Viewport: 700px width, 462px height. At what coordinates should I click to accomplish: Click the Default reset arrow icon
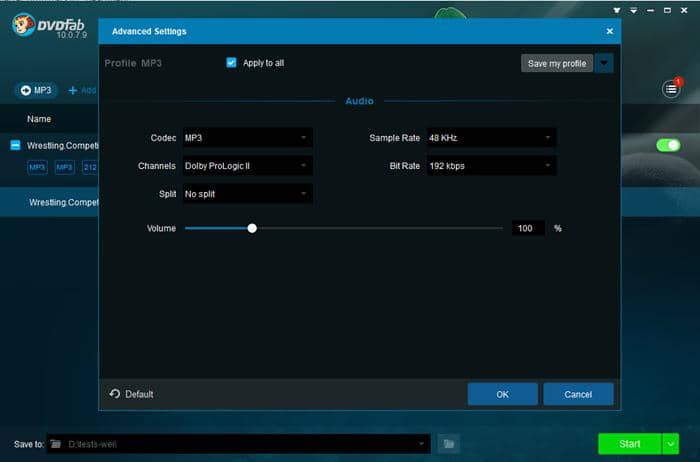click(x=114, y=394)
